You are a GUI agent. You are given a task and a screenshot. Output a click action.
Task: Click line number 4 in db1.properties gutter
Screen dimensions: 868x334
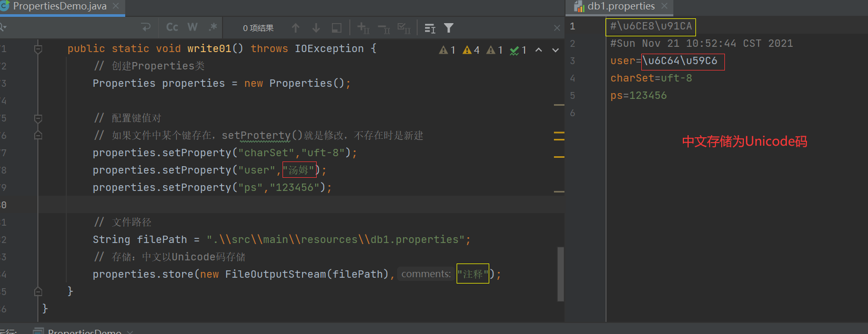point(572,78)
